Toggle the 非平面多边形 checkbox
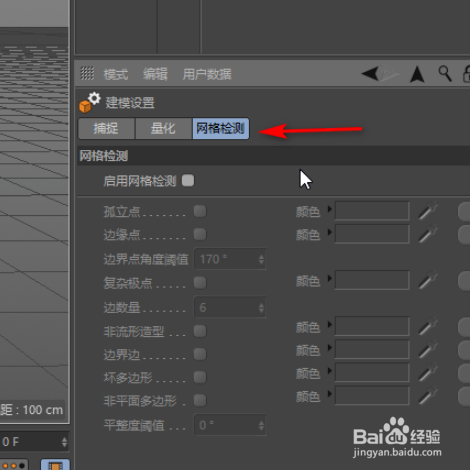 click(x=200, y=400)
